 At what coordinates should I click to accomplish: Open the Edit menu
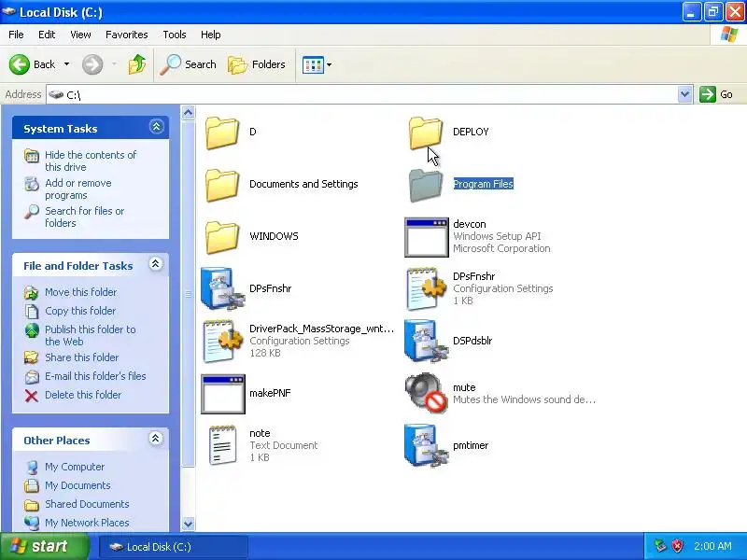[47, 35]
